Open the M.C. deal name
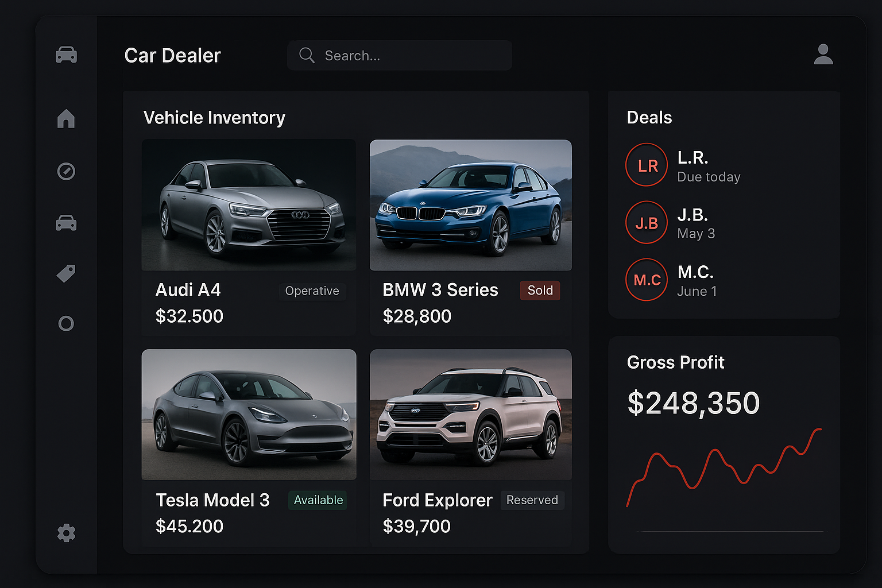 (695, 272)
